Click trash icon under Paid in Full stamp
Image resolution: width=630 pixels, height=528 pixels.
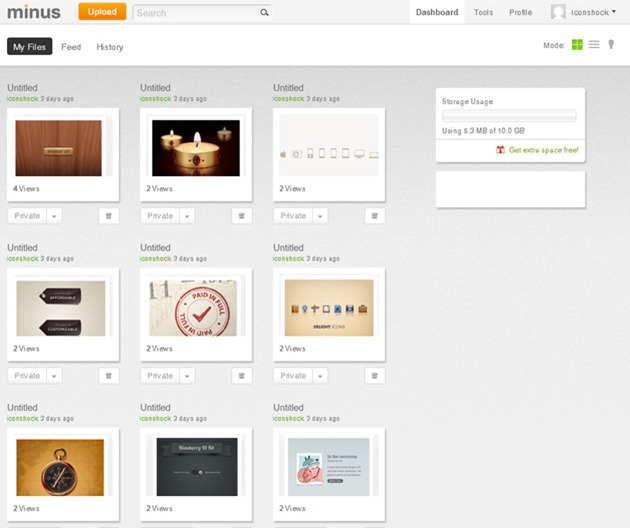point(242,376)
